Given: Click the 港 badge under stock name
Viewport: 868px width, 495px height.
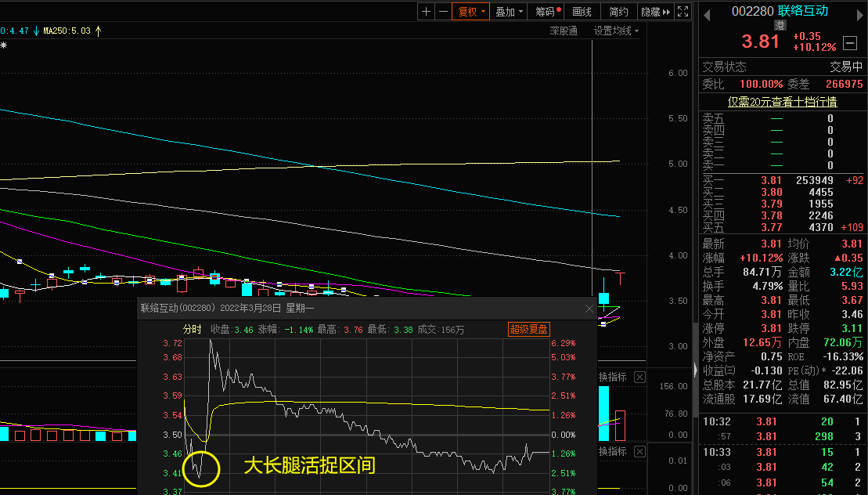Looking at the screenshot, I should coord(780,25).
